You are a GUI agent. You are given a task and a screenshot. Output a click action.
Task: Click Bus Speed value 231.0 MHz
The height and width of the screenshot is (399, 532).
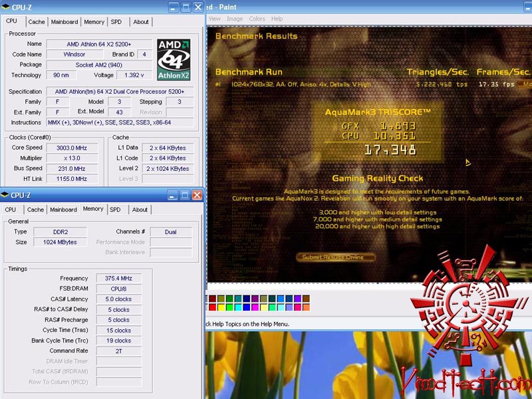click(72, 169)
